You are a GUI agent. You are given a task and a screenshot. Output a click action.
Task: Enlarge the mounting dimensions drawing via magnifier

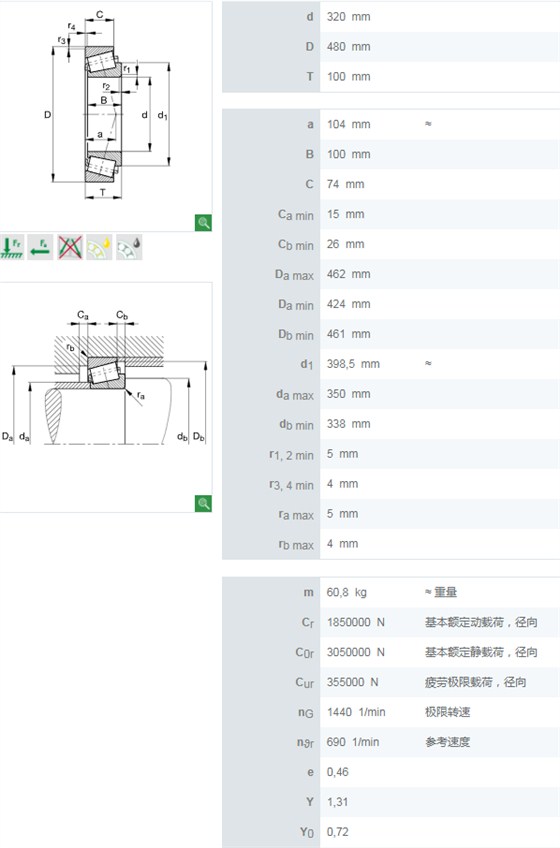coord(203,504)
